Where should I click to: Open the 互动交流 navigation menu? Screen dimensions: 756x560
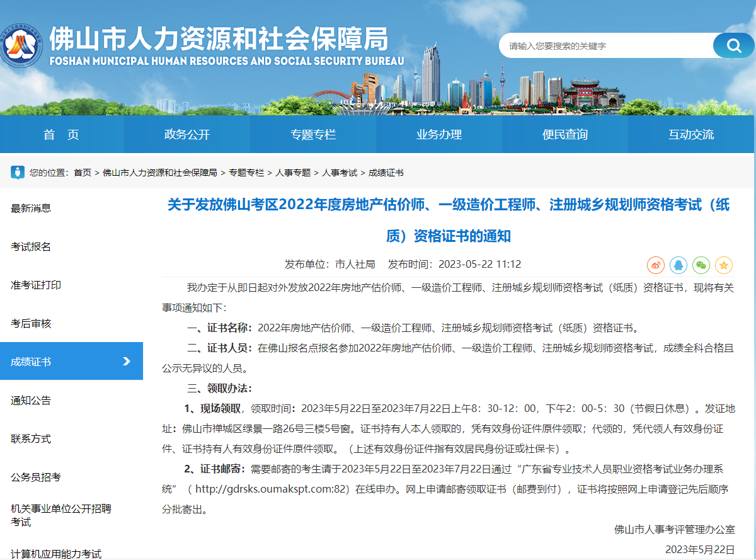pos(691,134)
